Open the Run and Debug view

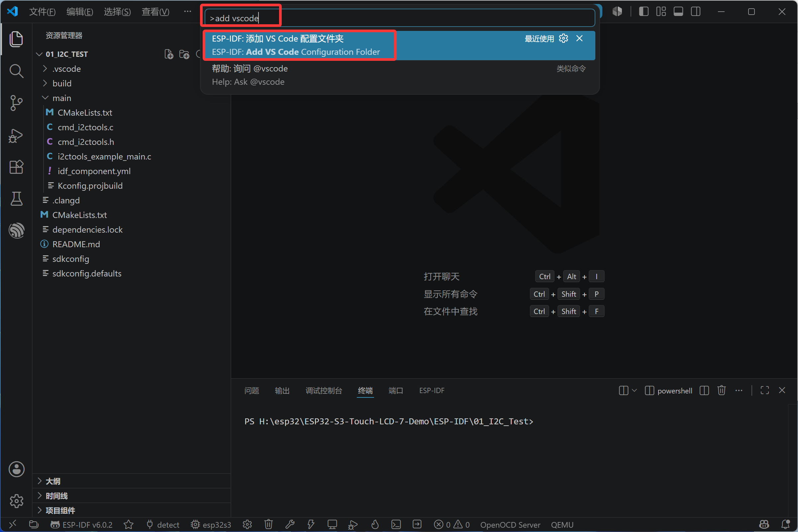coord(16,135)
